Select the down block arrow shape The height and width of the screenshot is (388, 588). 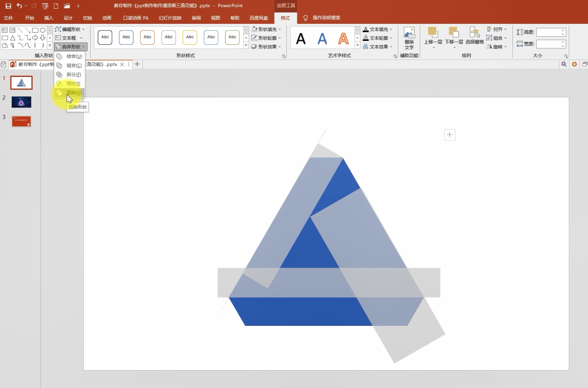point(43,38)
